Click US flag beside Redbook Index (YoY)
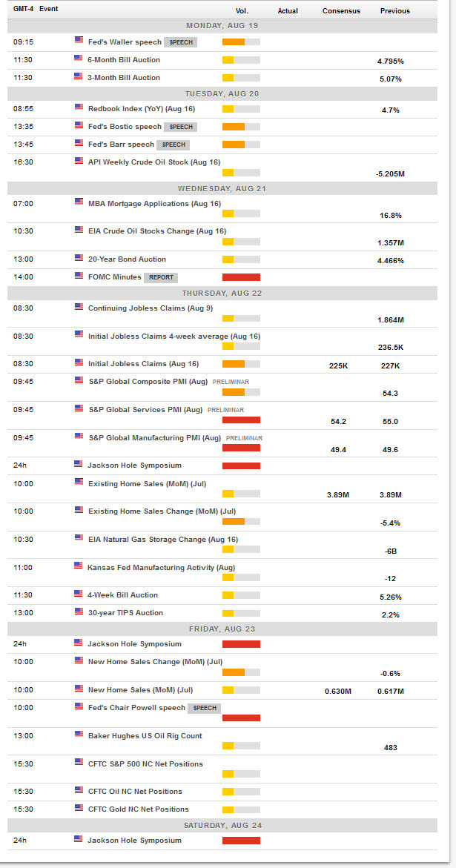 tap(79, 107)
